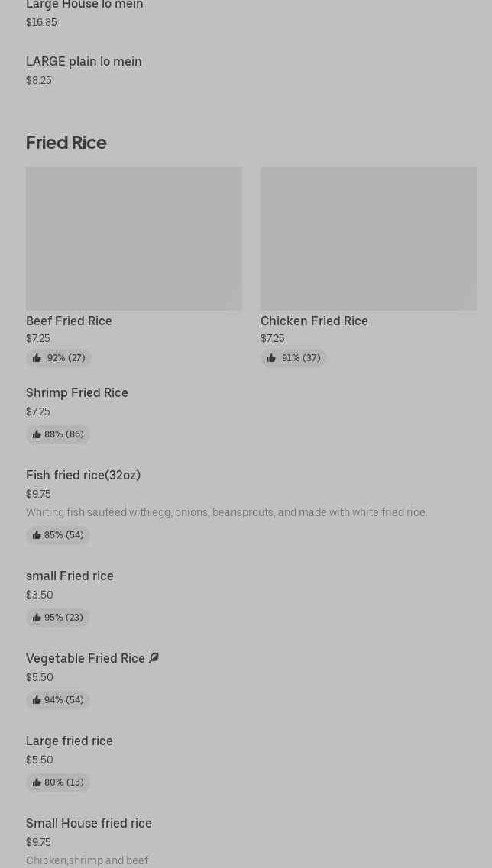Click thumbs-up icon on Beef Fried Rice rating
Screen dimensions: 492x868
37,358
